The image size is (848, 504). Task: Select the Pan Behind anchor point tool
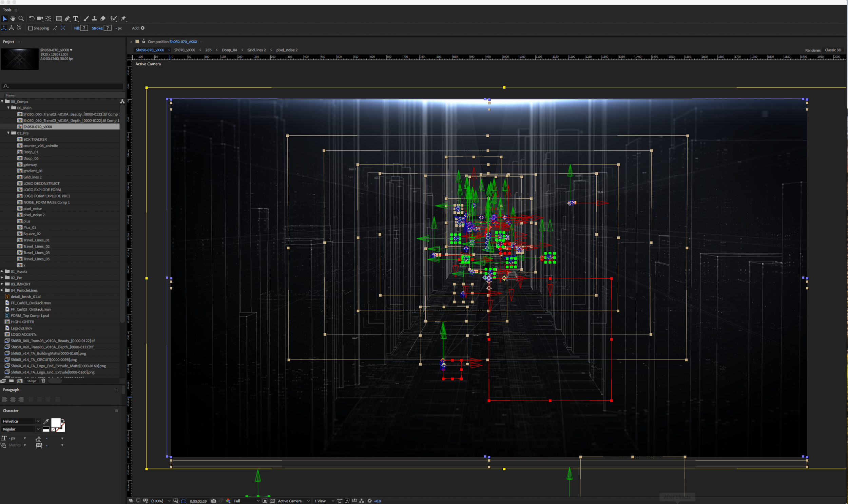click(x=49, y=19)
